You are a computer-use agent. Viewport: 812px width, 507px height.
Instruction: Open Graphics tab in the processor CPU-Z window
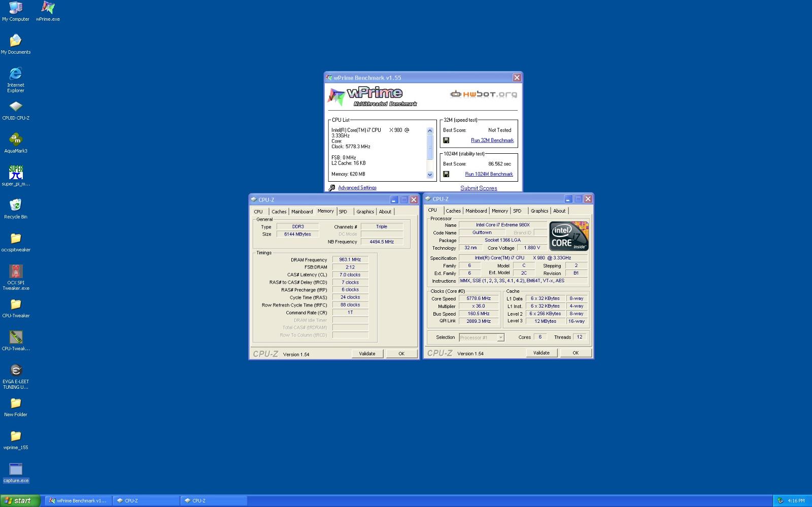(x=539, y=211)
